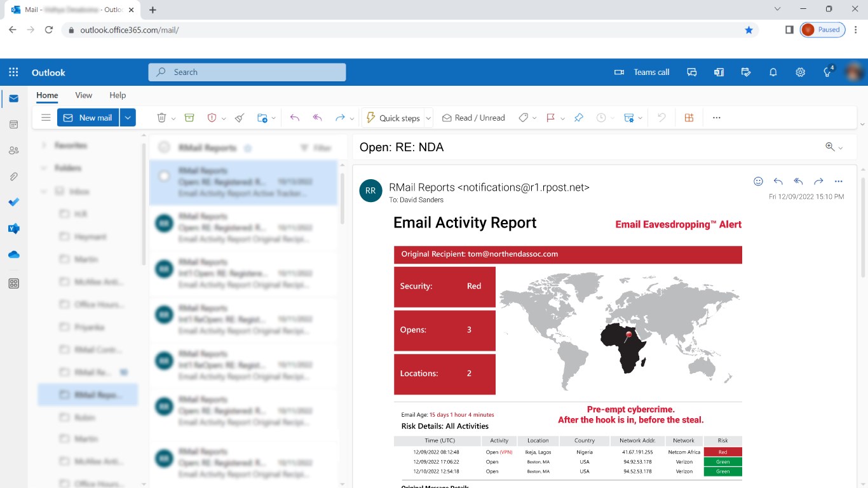This screenshot has height=488, width=868.
Task: Archive the selected message
Action: 189,118
